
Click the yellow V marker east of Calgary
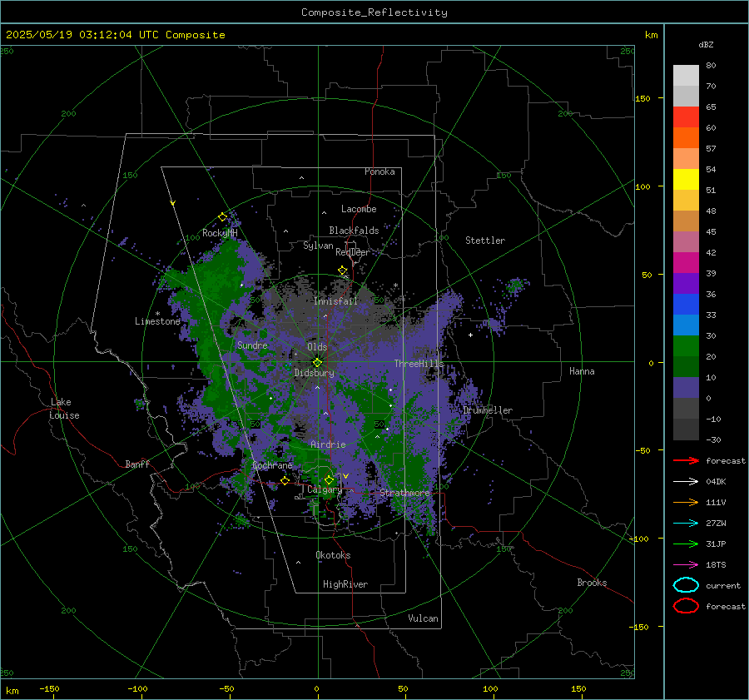point(346,476)
